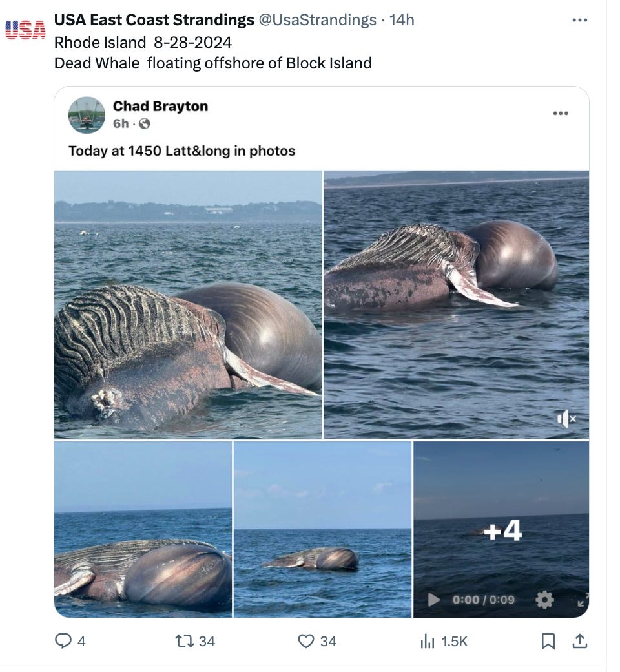Open the large striped whale throat photo
Screen dimensions: 620x672
[x=188, y=305]
